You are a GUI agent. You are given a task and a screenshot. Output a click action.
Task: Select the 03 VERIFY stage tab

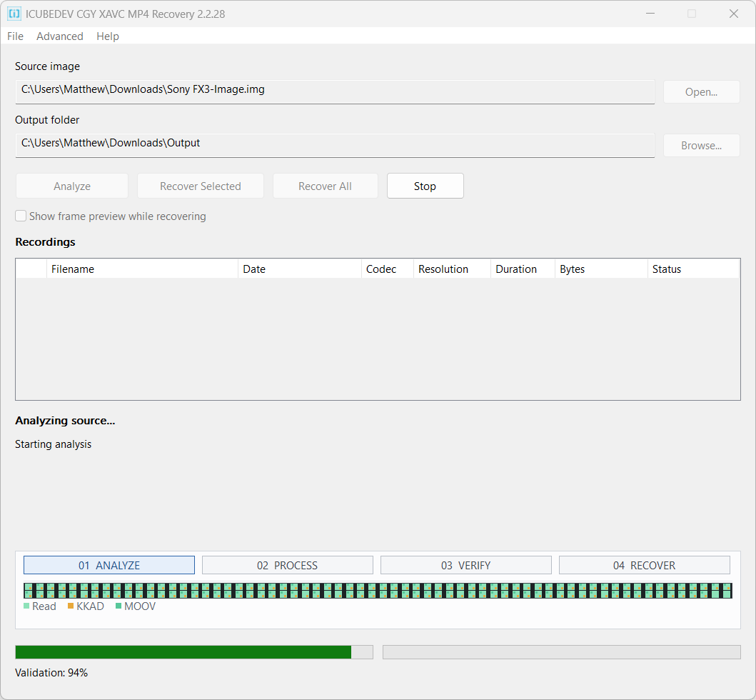(465, 565)
